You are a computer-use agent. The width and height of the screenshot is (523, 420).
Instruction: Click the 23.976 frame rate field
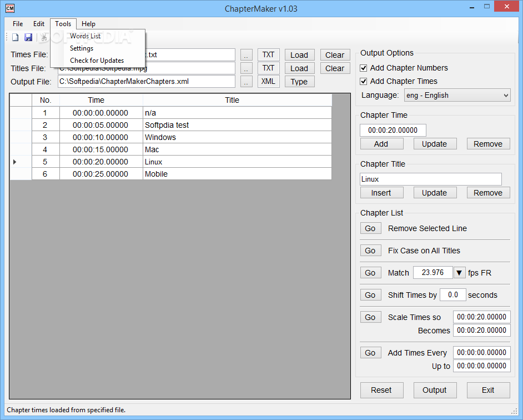click(x=433, y=273)
